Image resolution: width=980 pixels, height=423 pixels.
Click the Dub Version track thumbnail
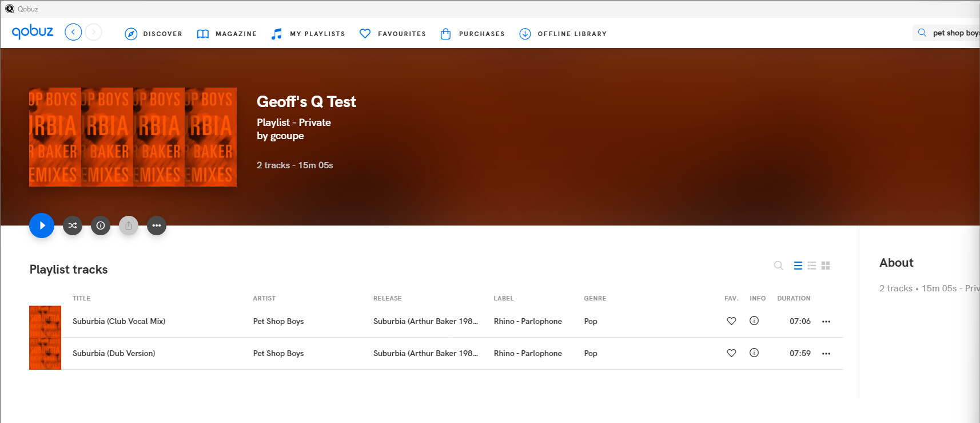[x=45, y=354]
